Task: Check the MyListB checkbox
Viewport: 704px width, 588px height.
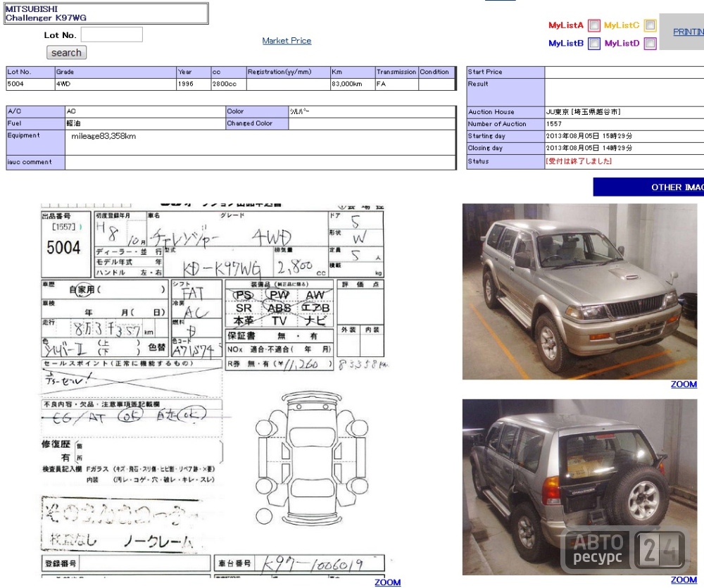Action: pyautogui.click(x=594, y=44)
